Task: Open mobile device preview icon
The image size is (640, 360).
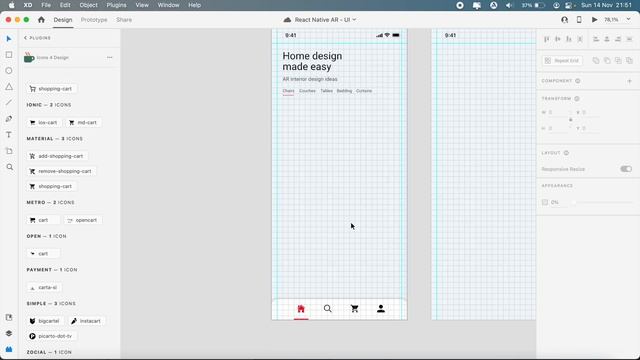Action: (579, 20)
